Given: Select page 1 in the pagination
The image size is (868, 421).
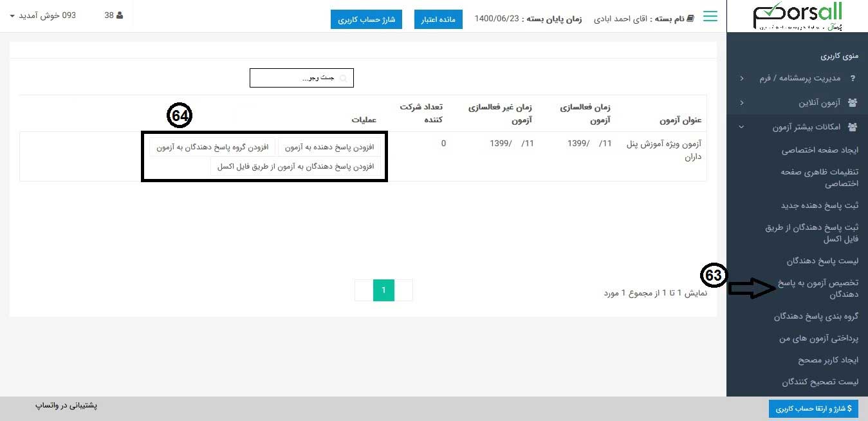Looking at the screenshot, I should tap(383, 290).
